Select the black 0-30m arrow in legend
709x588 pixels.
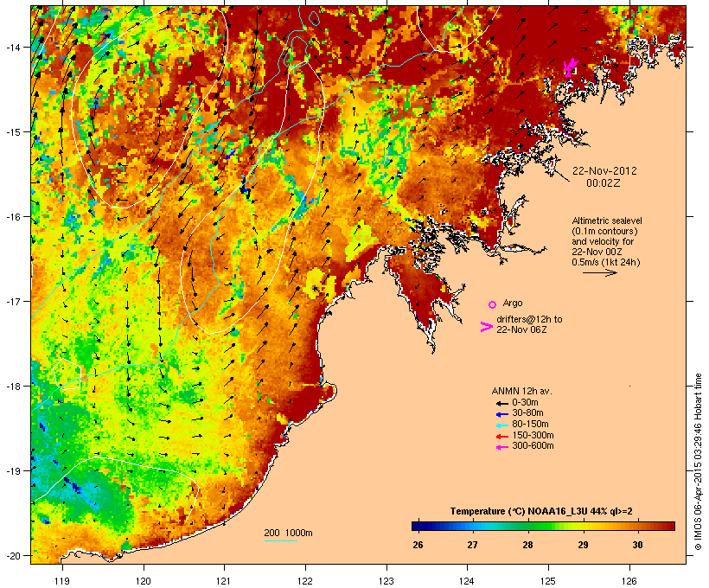502,404
